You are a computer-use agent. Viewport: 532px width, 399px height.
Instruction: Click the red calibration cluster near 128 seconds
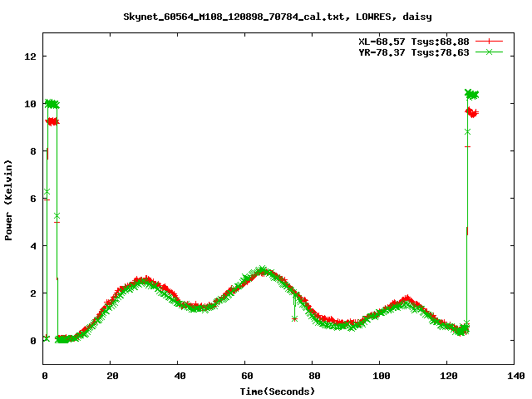click(x=472, y=112)
